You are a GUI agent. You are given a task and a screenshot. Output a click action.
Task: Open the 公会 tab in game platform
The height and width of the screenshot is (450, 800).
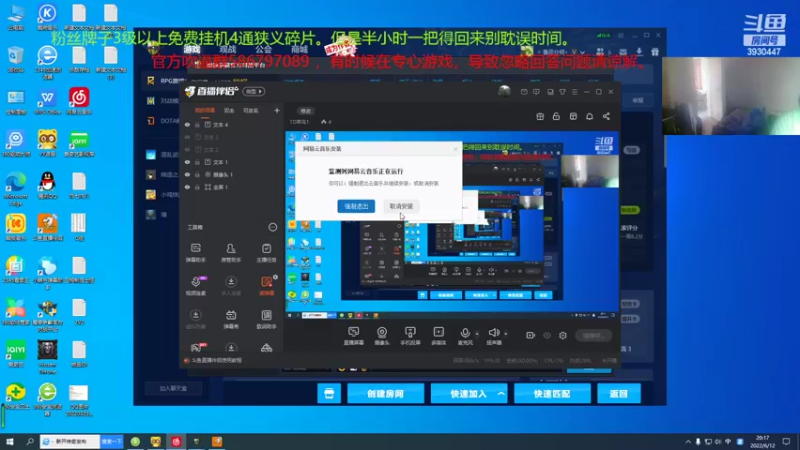(263, 49)
